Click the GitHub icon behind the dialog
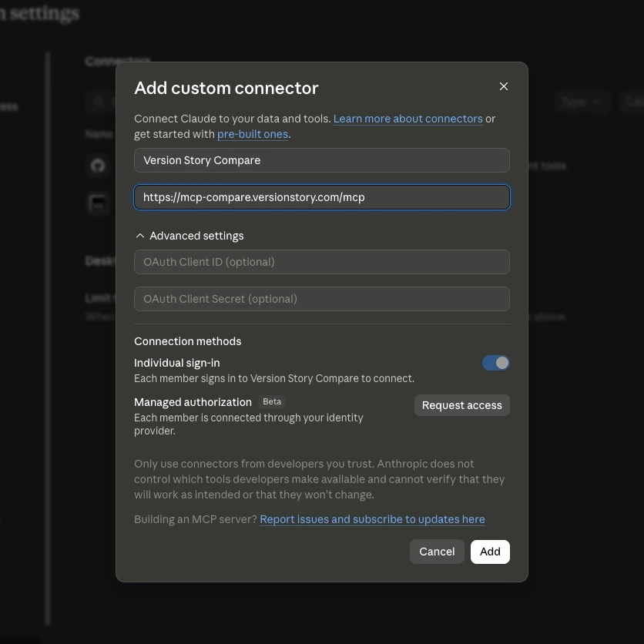 tap(98, 166)
